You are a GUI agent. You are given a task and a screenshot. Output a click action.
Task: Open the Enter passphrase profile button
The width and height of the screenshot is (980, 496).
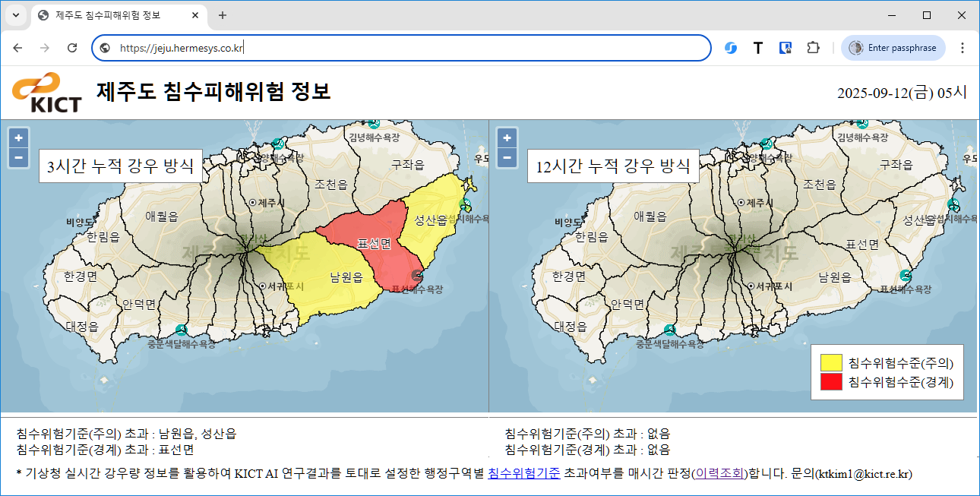point(893,48)
